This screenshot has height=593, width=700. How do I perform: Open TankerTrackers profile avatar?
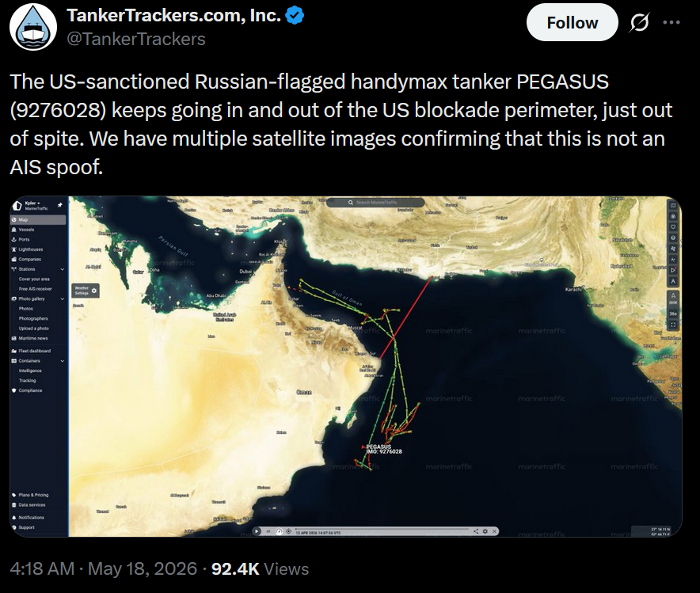click(33, 27)
